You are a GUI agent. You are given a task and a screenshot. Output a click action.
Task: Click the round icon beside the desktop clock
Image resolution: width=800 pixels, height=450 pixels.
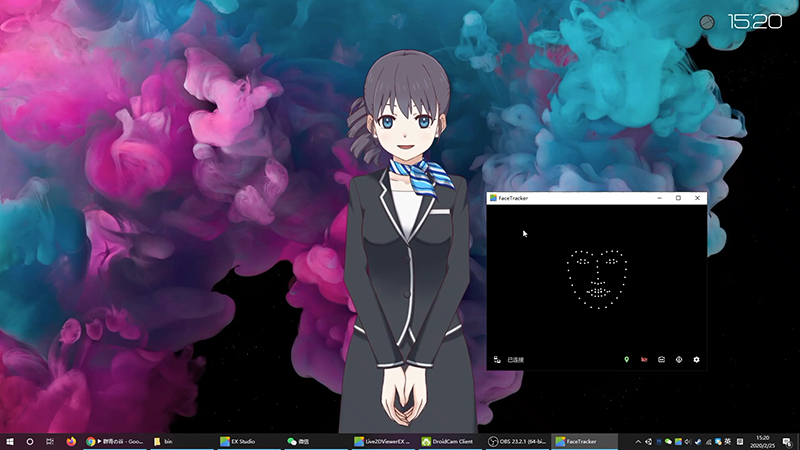click(707, 22)
